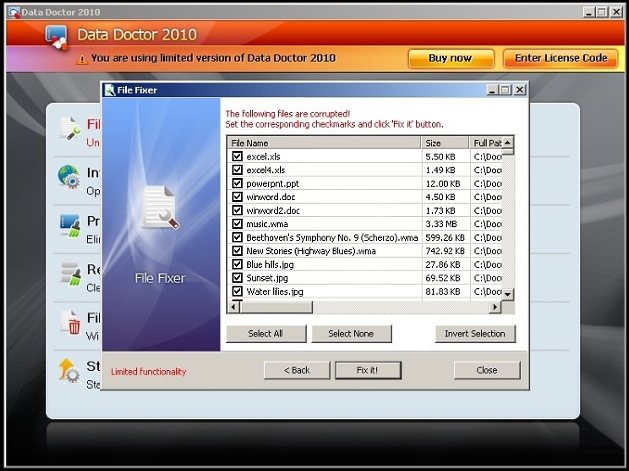The width and height of the screenshot is (629, 471).
Task: Click the Privacy monitor-and-brush sidebar icon
Action: point(70,225)
